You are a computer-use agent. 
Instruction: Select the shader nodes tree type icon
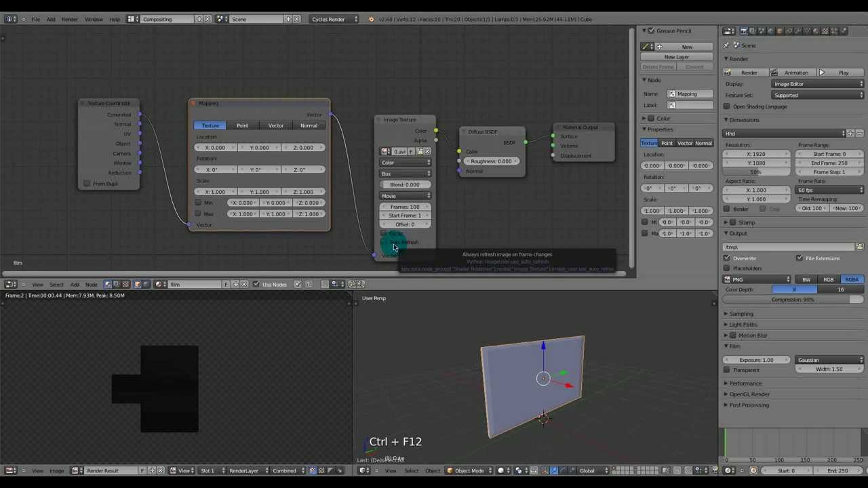click(x=107, y=284)
